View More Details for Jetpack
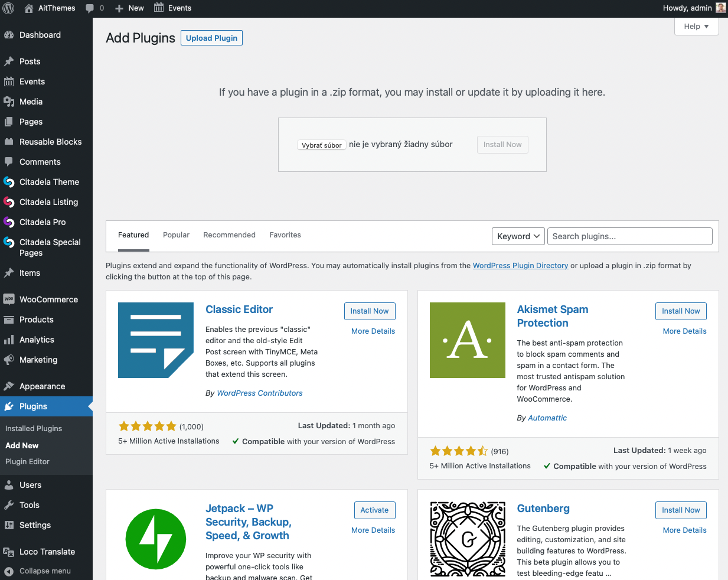Viewport: 728px width, 580px height. point(373,530)
